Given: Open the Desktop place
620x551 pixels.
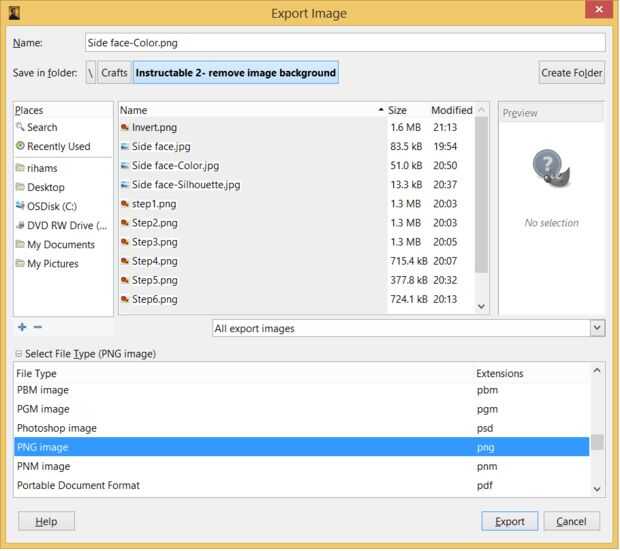Looking at the screenshot, I should tap(46, 187).
